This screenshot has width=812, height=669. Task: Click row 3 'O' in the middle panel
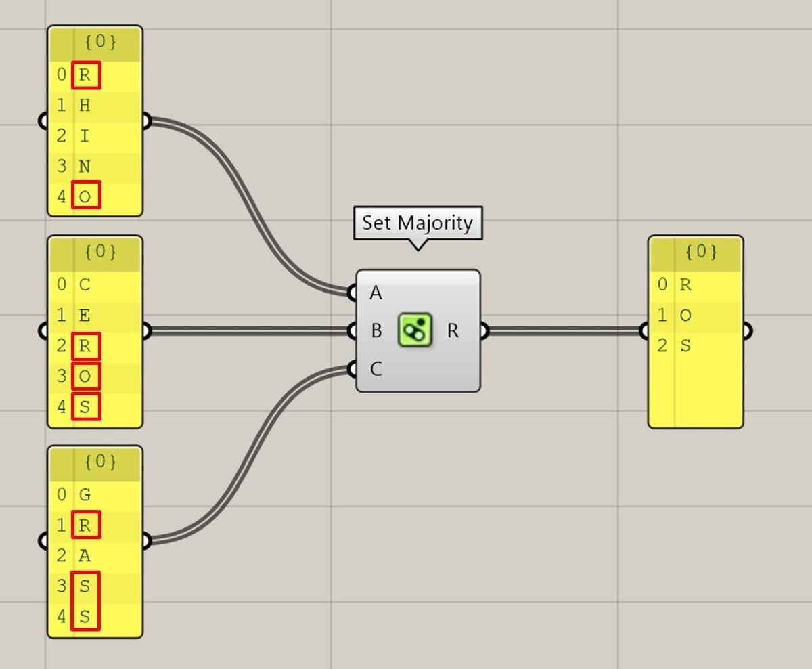click(95, 376)
